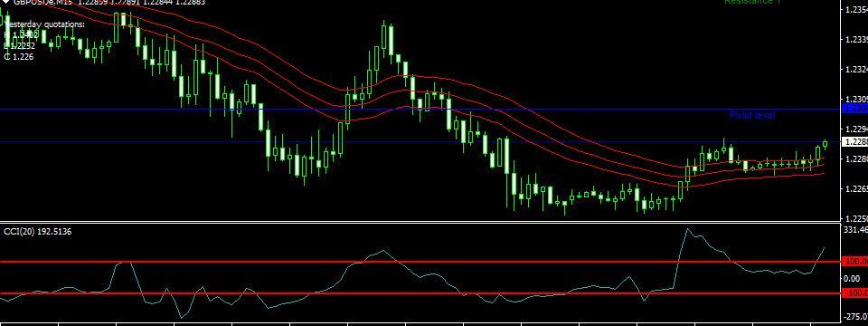This screenshot has width=868, height=326.
Task: Click the 331.46 value on the CCI scale
Action: click(x=856, y=229)
